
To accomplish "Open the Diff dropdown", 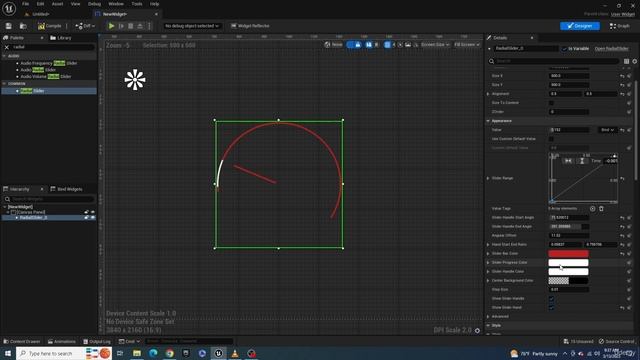I will (x=85, y=26).
